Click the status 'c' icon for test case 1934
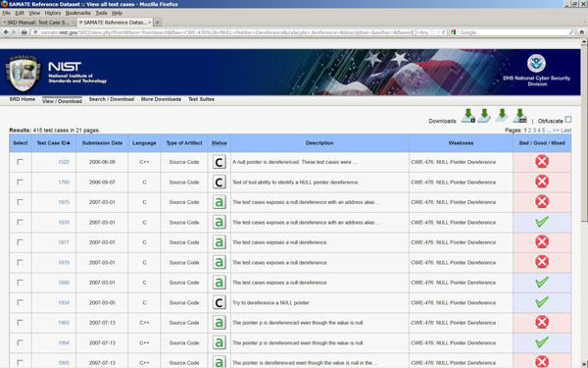 220,302
